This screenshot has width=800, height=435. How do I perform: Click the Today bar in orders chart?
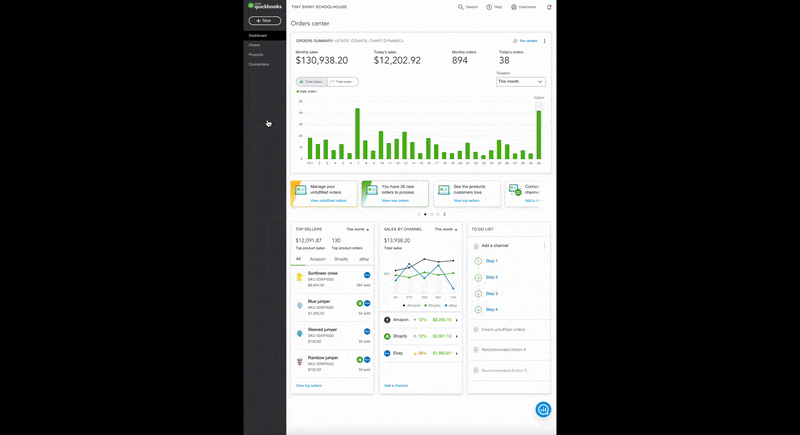coord(539,135)
